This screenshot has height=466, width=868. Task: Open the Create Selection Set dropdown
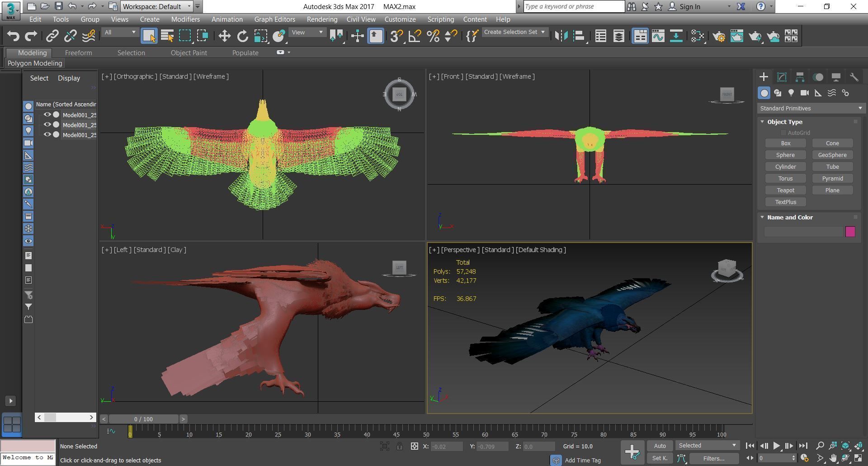click(x=515, y=32)
